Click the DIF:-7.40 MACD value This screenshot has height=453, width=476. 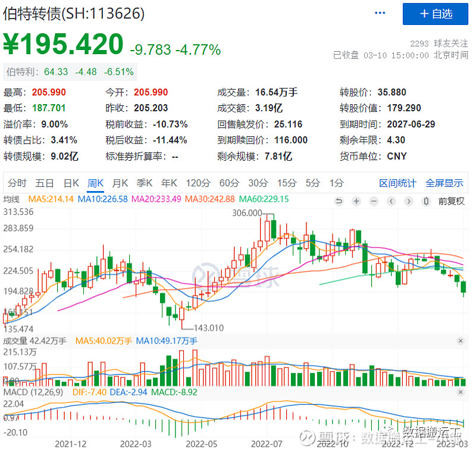pos(89,392)
